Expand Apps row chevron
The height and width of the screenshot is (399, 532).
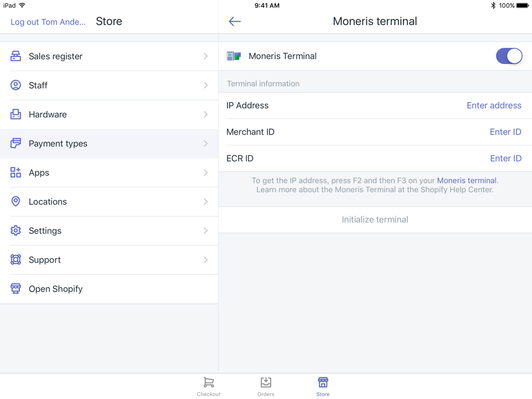[x=206, y=172]
